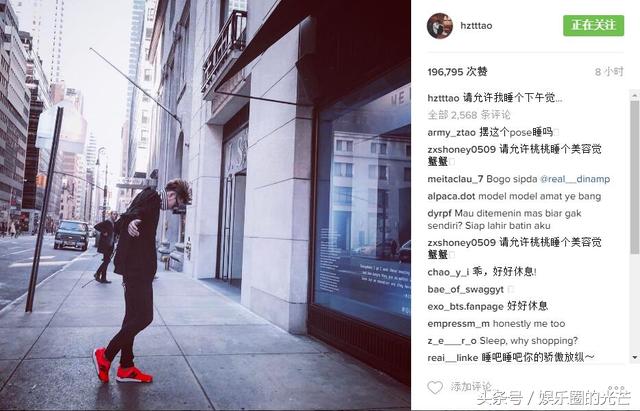
Task: Open exo_bts.fanpage commenter profile
Action: point(465,307)
